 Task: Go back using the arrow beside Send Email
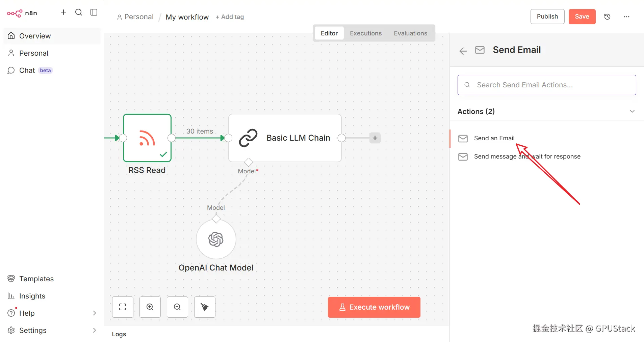click(463, 51)
